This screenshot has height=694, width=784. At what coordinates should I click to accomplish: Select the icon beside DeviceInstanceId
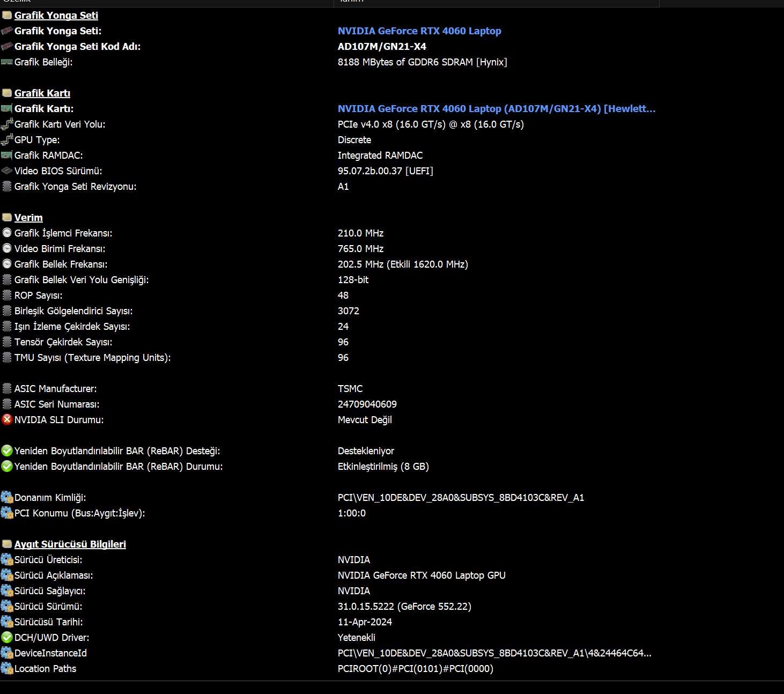tap(7, 653)
